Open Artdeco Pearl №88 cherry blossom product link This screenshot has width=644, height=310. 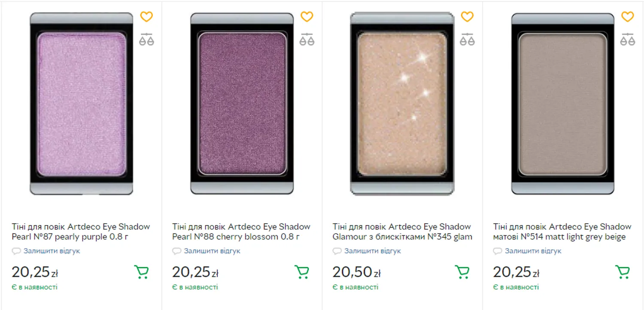coord(241,231)
